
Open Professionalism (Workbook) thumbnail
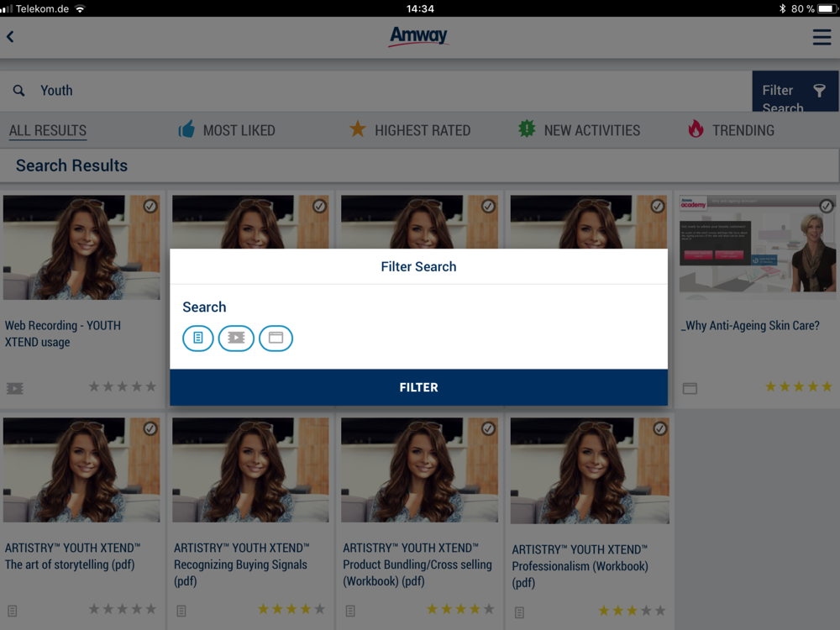pyautogui.click(x=590, y=471)
